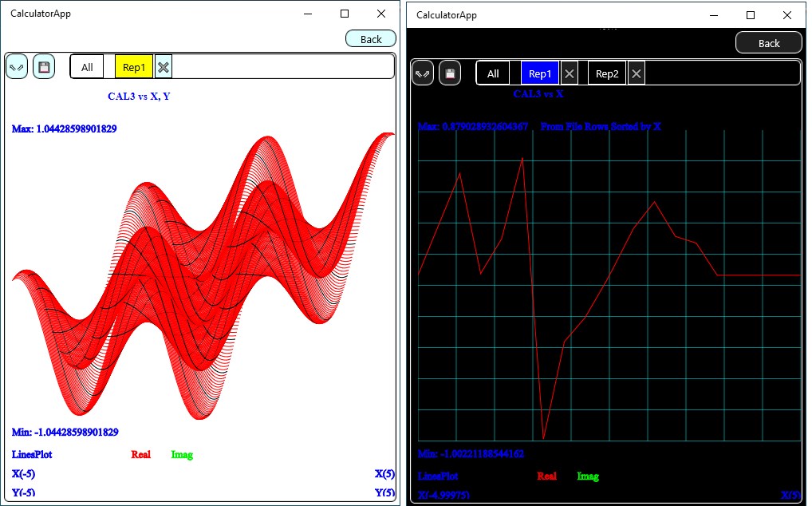Click the X(-5) axis label in left window
The image size is (812, 506).
pos(24,473)
